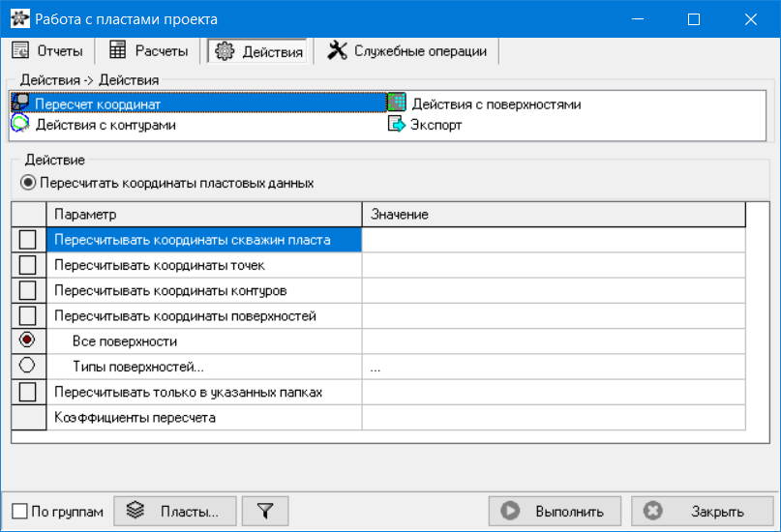781x532 pixels.
Task: Click Пересчитывать координаты точек row text
Action: [160, 265]
